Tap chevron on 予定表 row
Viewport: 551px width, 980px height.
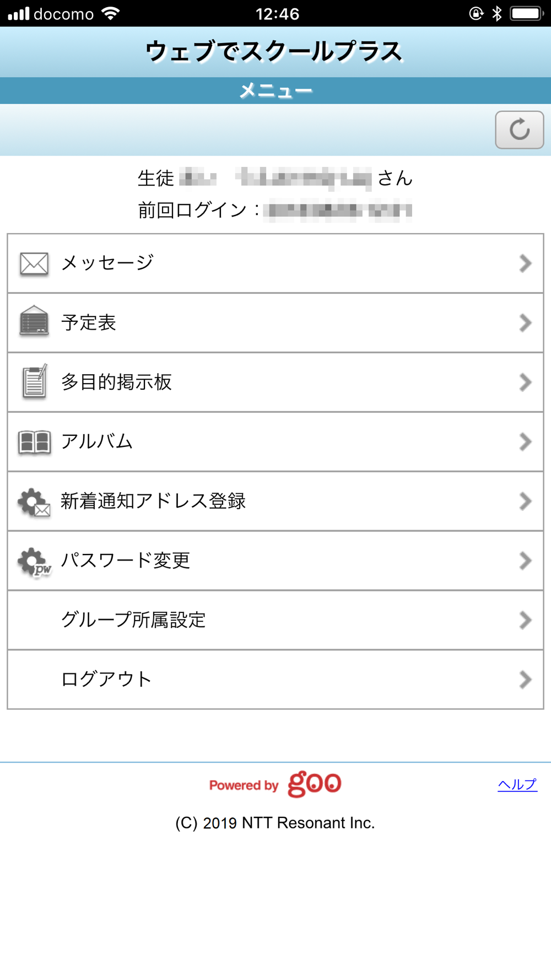(x=525, y=323)
